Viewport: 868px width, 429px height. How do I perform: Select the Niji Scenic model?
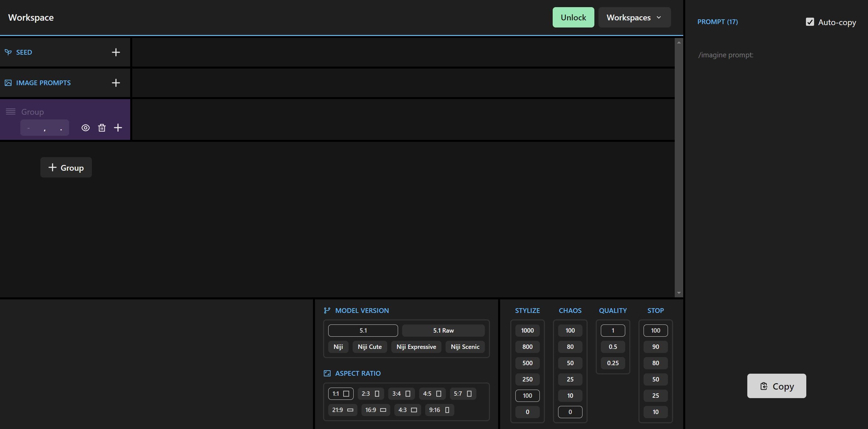tap(465, 347)
